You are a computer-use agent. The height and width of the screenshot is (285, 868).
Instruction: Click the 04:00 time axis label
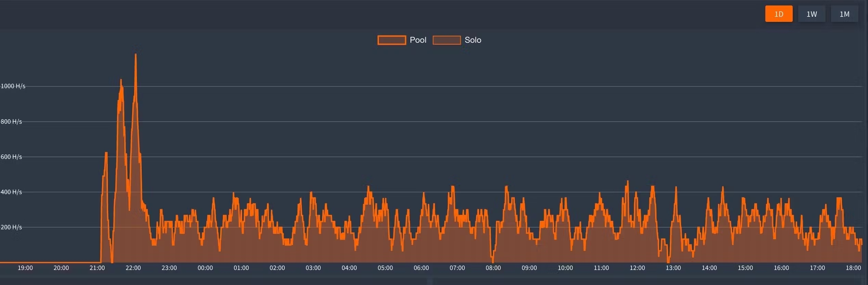click(349, 268)
